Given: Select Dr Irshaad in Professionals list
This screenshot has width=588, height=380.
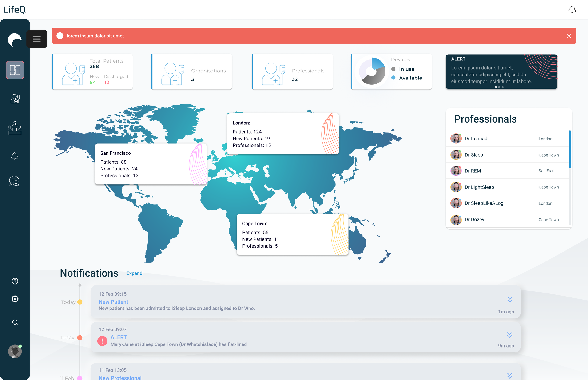Looking at the screenshot, I should point(476,139).
